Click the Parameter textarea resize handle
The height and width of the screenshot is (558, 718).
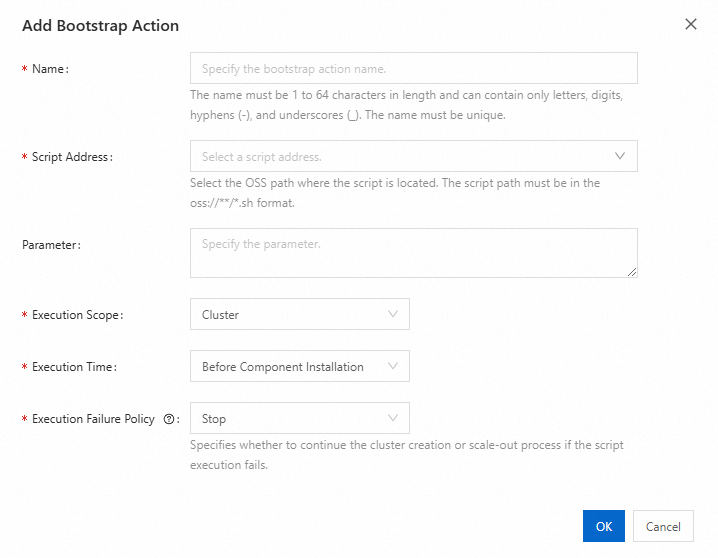632,271
